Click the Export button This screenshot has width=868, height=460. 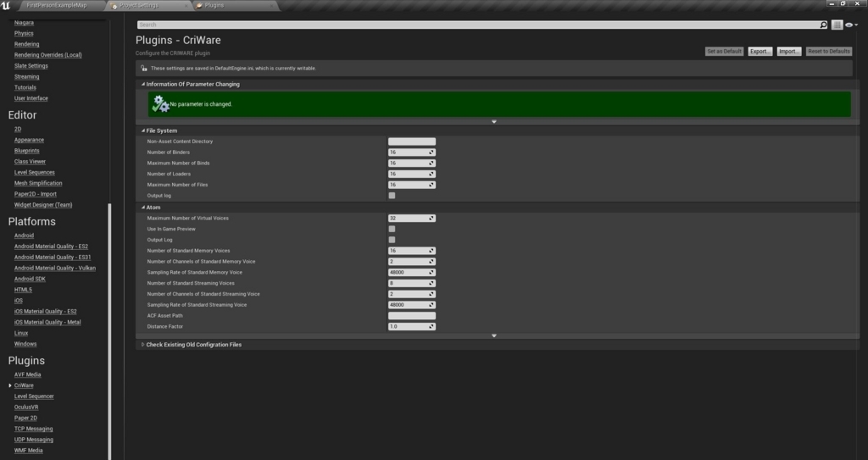(760, 52)
